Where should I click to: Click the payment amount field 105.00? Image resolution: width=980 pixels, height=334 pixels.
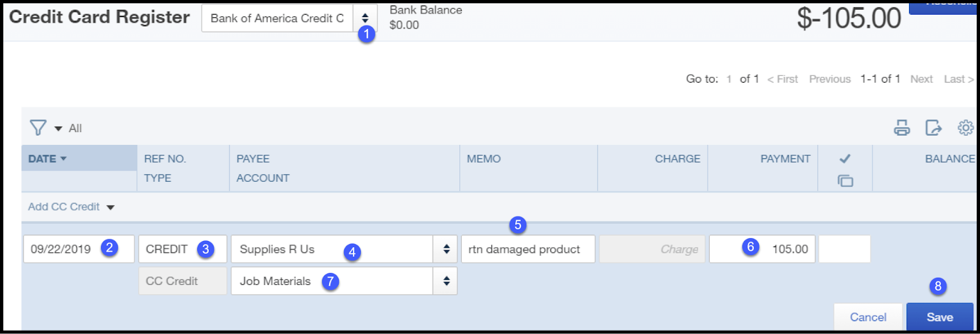(x=762, y=249)
